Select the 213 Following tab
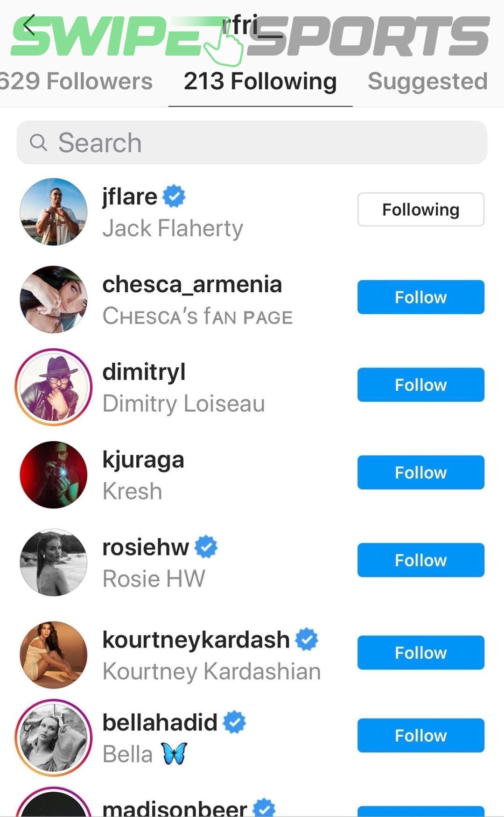The height and width of the screenshot is (817, 504). pyautogui.click(x=260, y=81)
